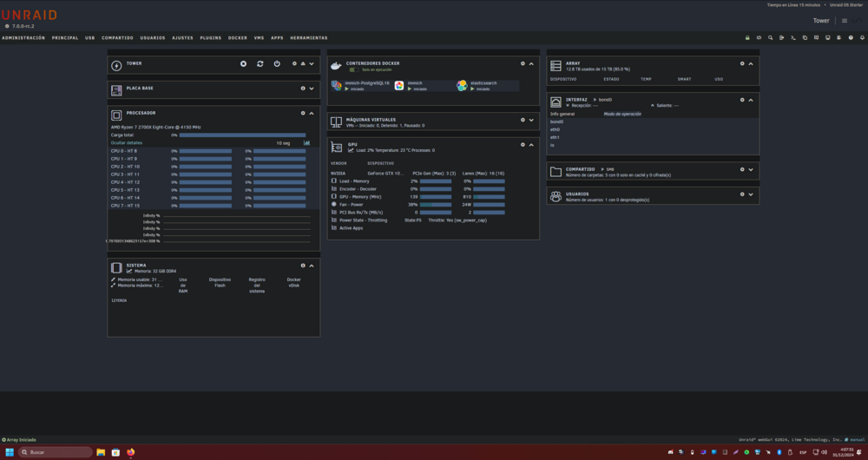
Task: Open the log icon in the top toolbar
Action: pyautogui.click(x=839, y=37)
